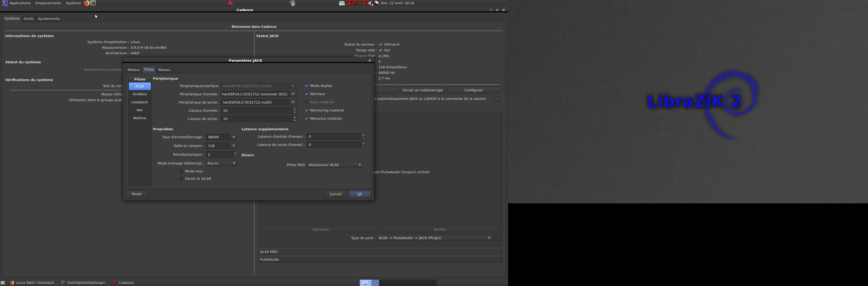Select FireWire in the driver list
The height and width of the screenshot is (286, 868).
[139, 94]
